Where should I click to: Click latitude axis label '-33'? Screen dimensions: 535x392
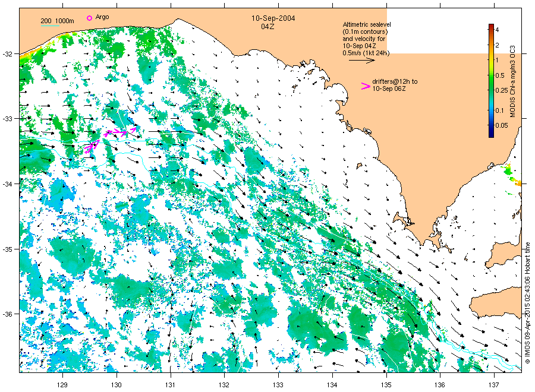point(8,119)
